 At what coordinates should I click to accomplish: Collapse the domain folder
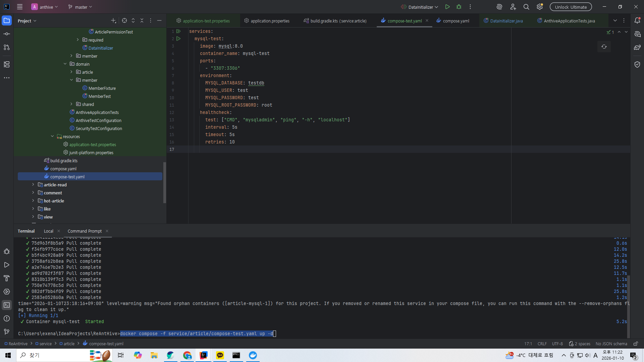[x=65, y=64]
